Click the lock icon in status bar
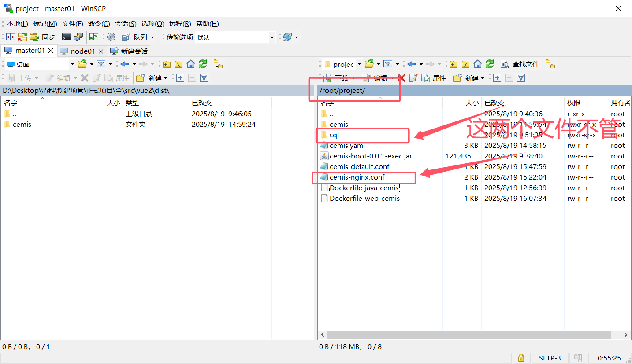 pos(521,358)
